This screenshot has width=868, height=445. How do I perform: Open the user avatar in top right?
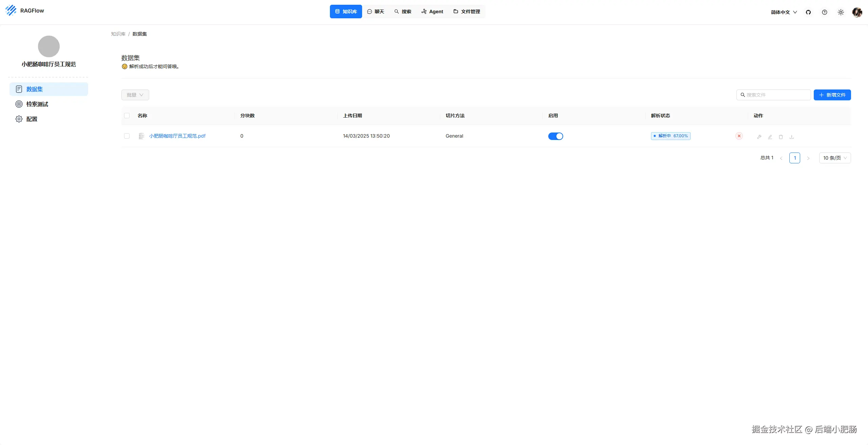pyautogui.click(x=857, y=12)
